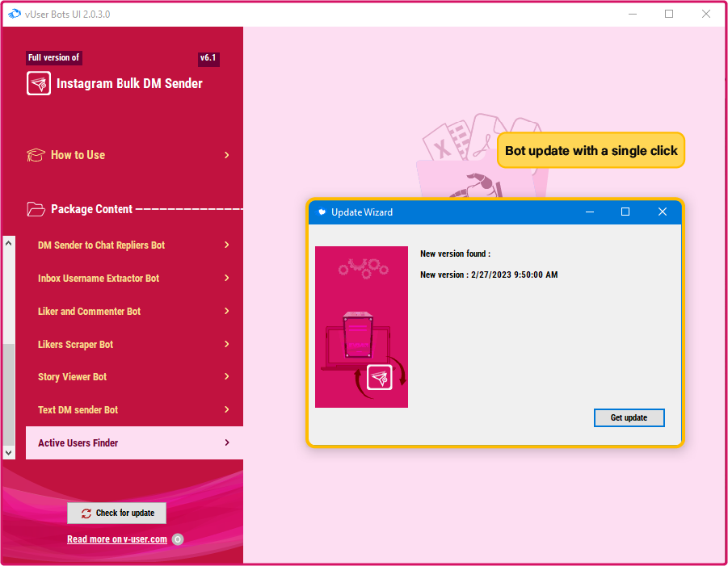Expand Likers Scraper Bot arrow
The height and width of the screenshot is (566, 728).
click(x=226, y=344)
